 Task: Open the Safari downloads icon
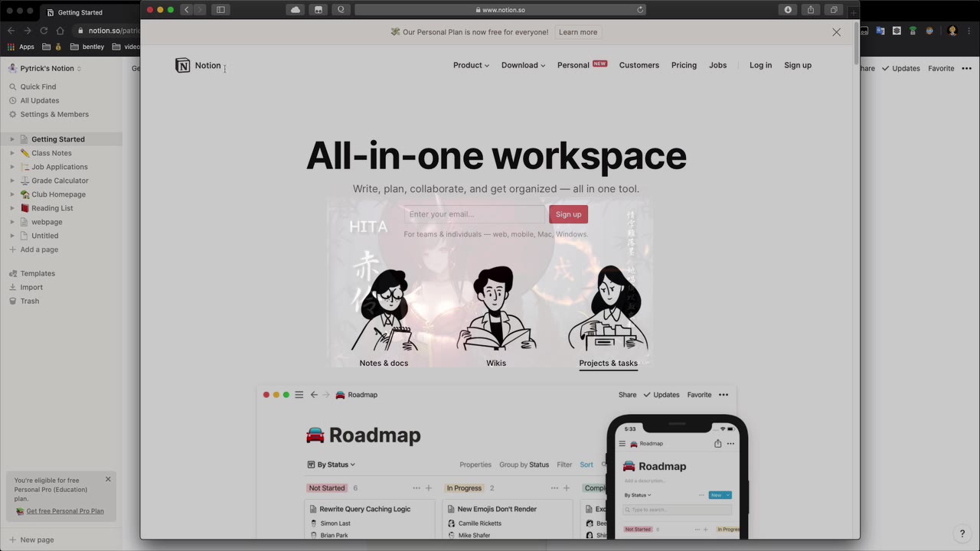788,10
